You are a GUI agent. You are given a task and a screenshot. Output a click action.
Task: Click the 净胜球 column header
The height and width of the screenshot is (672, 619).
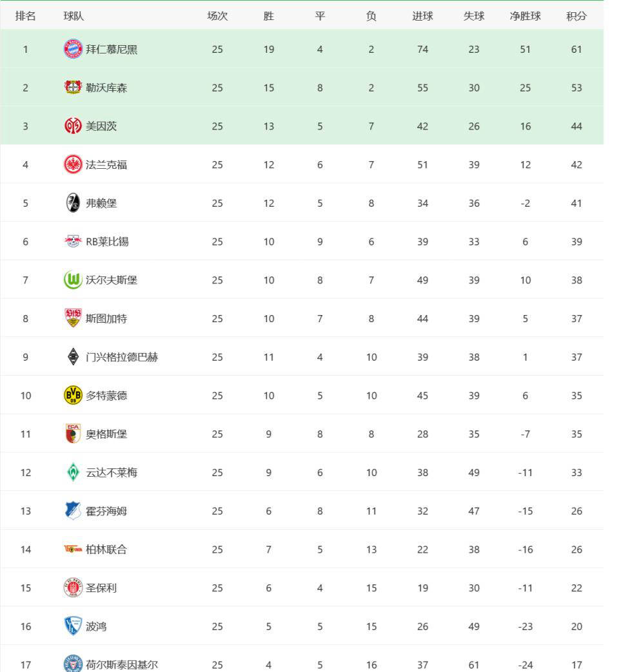pyautogui.click(x=525, y=16)
